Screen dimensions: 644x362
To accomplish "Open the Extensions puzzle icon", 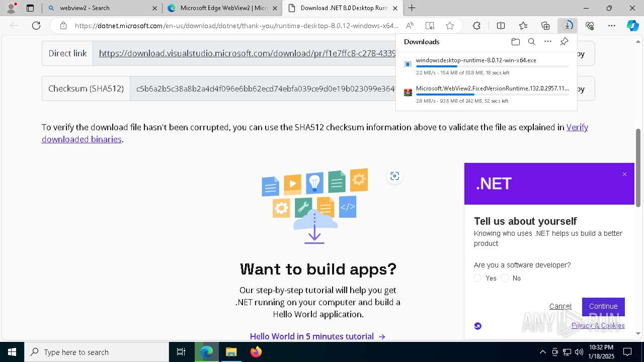I will [476, 26].
